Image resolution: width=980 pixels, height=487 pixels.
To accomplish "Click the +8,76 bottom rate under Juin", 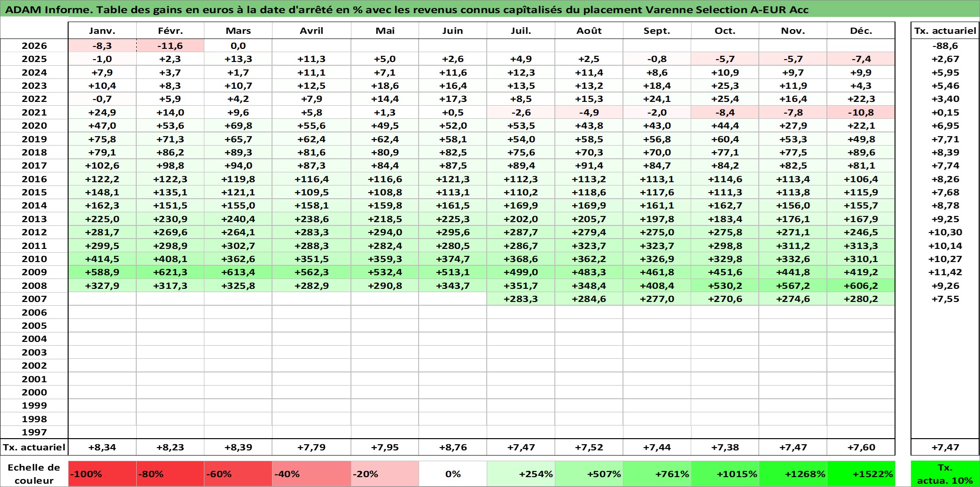I will (x=453, y=447).
